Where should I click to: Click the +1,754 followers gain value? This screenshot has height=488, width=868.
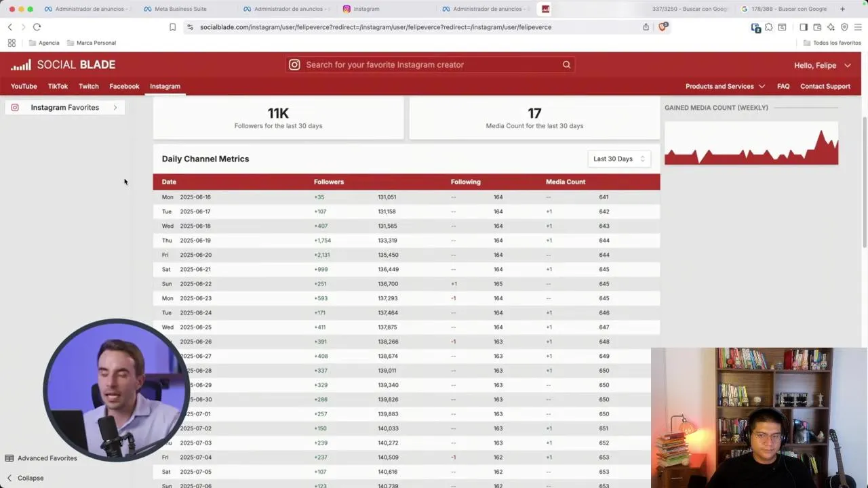(x=322, y=241)
